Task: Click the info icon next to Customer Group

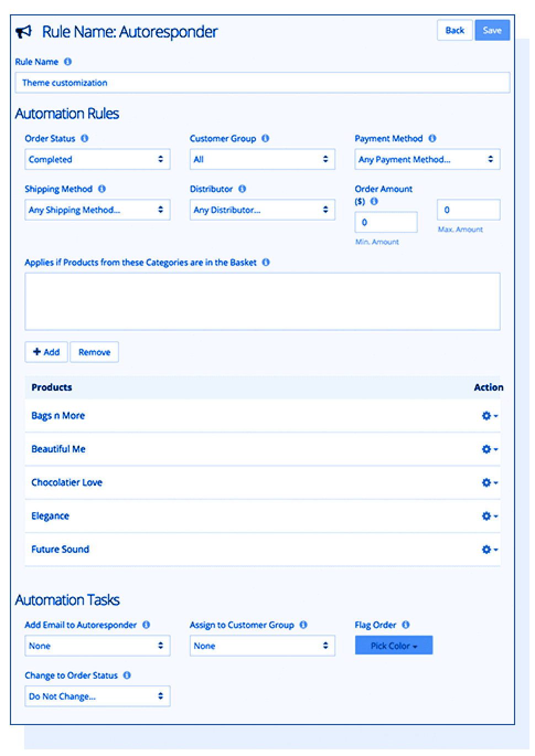Action: 265,139
